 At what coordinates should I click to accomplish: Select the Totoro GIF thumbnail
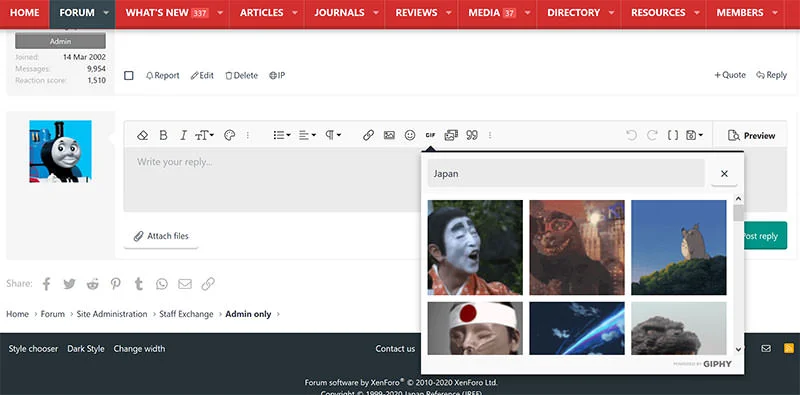click(679, 248)
